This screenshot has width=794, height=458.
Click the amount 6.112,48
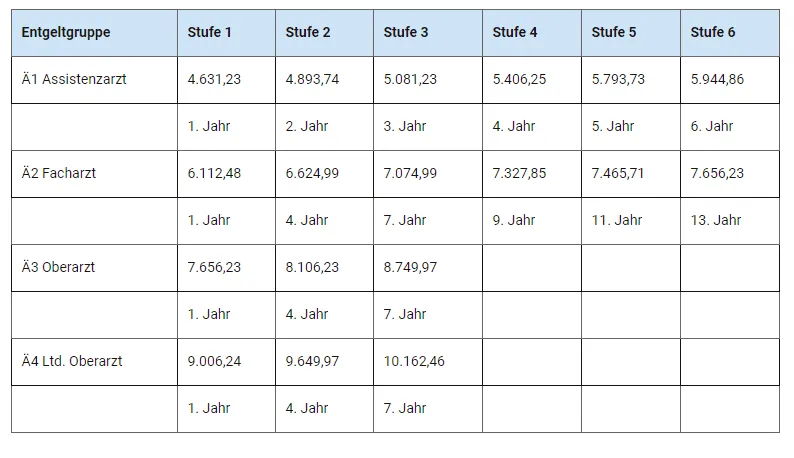pos(214,173)
